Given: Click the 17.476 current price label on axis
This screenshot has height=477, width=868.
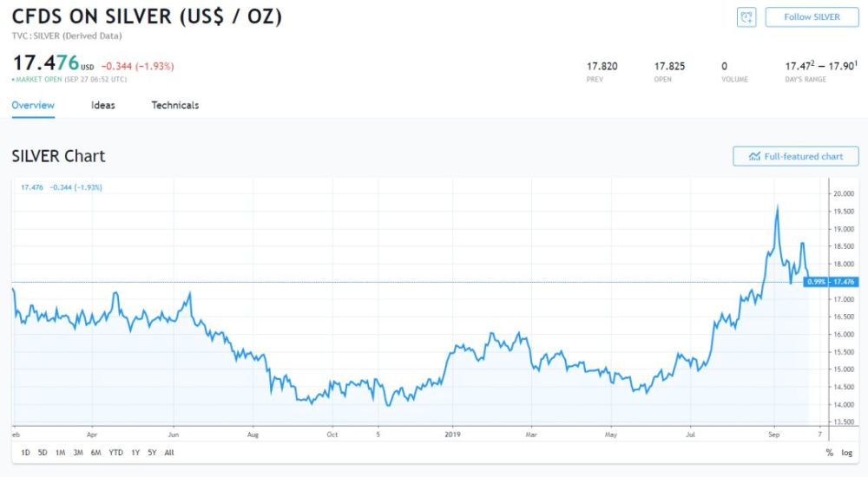Looking at the screenshot, I should pyautogui.click(x=844, y=282).
